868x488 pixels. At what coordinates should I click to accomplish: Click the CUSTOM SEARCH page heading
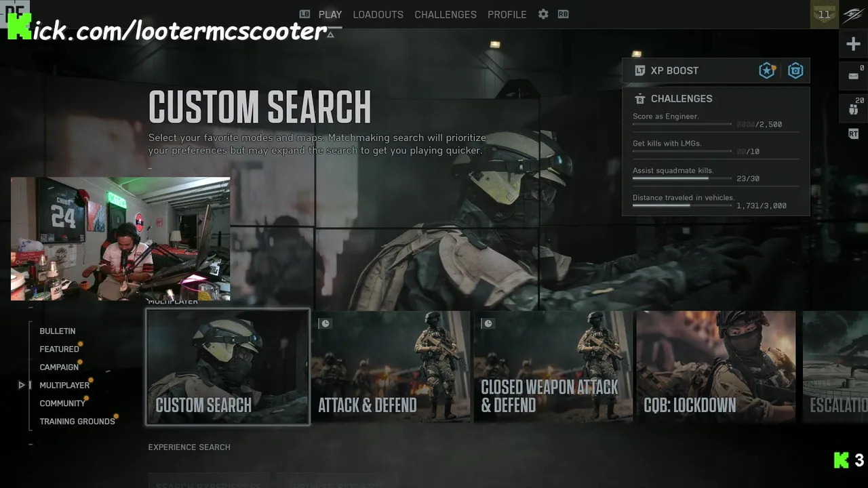tap(260, 107)
